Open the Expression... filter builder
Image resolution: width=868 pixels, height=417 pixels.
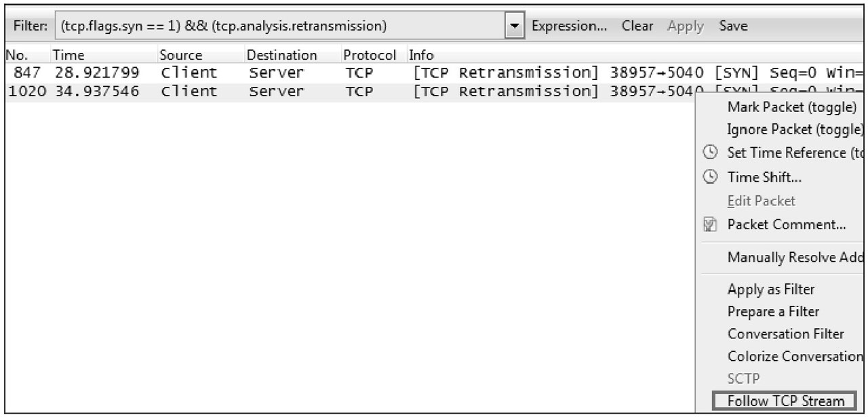coord(570,26)
